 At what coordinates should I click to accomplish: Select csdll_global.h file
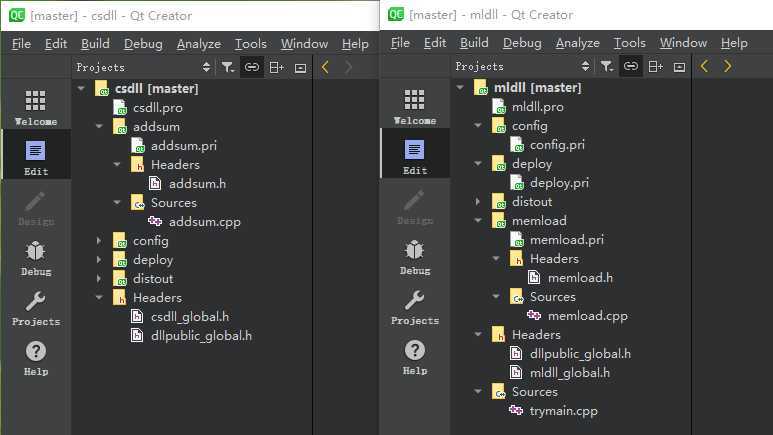tap(190, 317)
